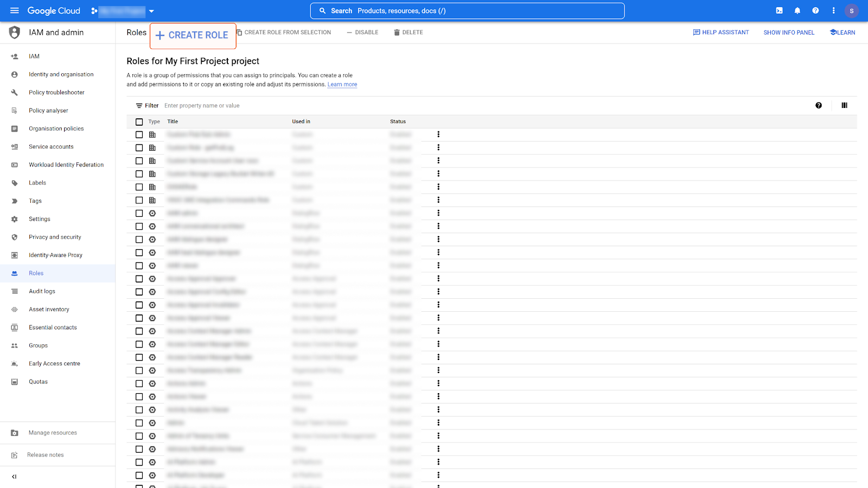868x488 pixels.
Task: Click the IAM add-person icon in sidebar
Action: pyautogui.click(x=15, y=56)
